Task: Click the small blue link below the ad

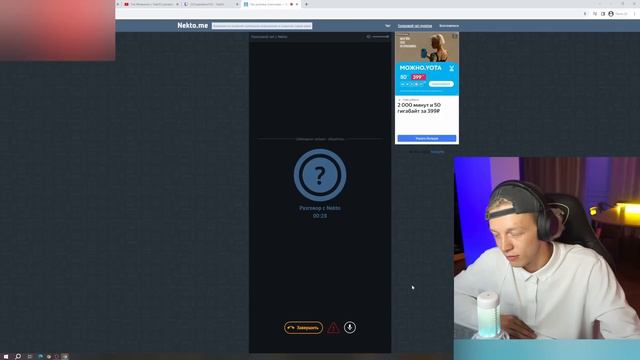Action: pyautogui.click(x=437, y=152)
